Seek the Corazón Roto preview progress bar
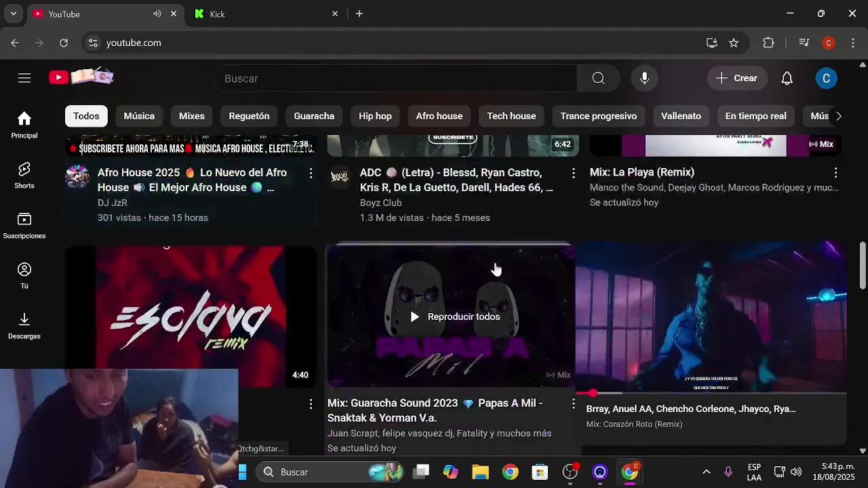Image resolution: width=868 pixels, height=488 pixels. pyautogui.click(x=711, y=393)
